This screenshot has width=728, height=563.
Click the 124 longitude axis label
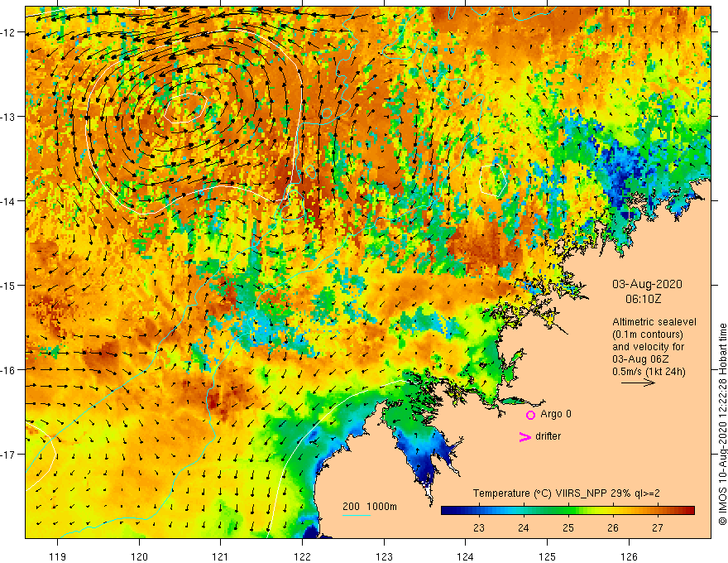coord(466,556)
